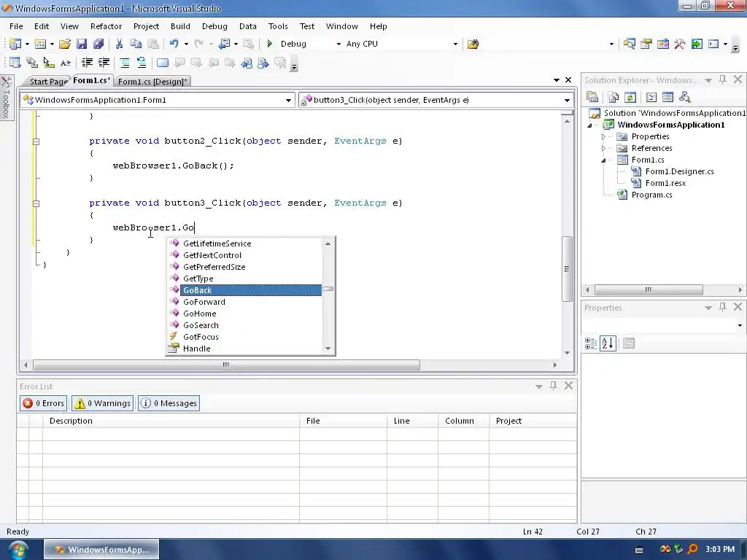Screen dimensions: 747x560
Task: Click the Cut scissors icon
Action: pos(119,44)
